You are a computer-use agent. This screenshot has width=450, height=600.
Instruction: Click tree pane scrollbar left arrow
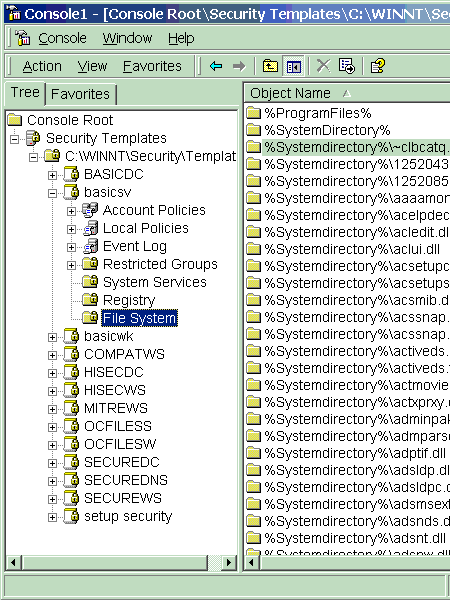[13, 562]
